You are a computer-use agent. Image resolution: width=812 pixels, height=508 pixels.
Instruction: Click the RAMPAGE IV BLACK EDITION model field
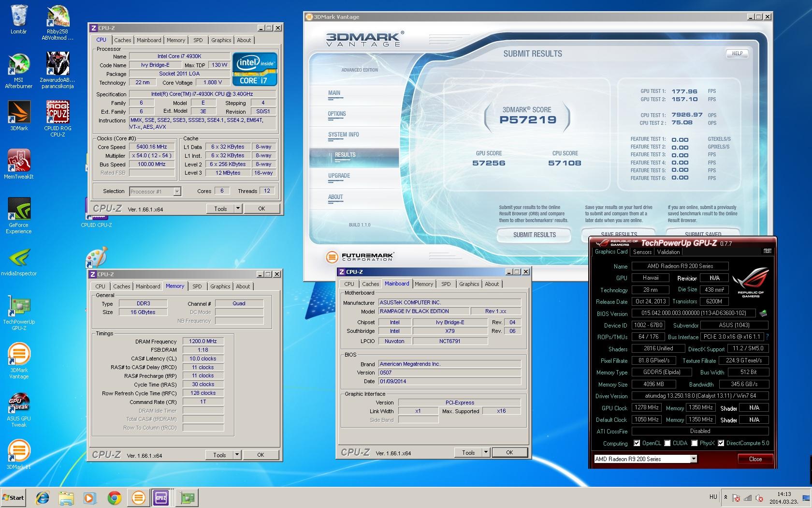click(x=424, y=311)
